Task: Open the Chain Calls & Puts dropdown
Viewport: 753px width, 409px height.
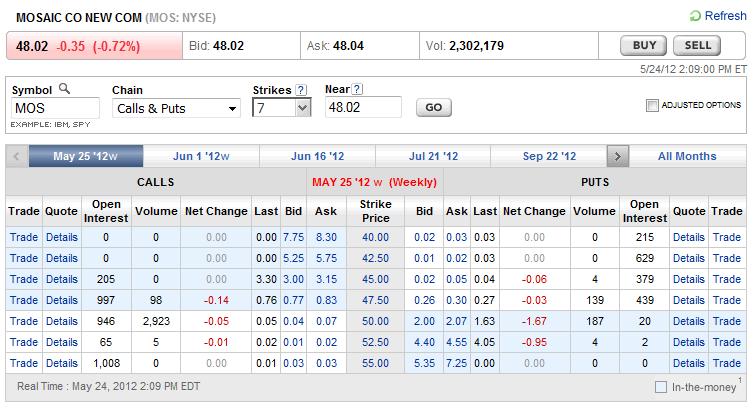Action: coord(176,108)
